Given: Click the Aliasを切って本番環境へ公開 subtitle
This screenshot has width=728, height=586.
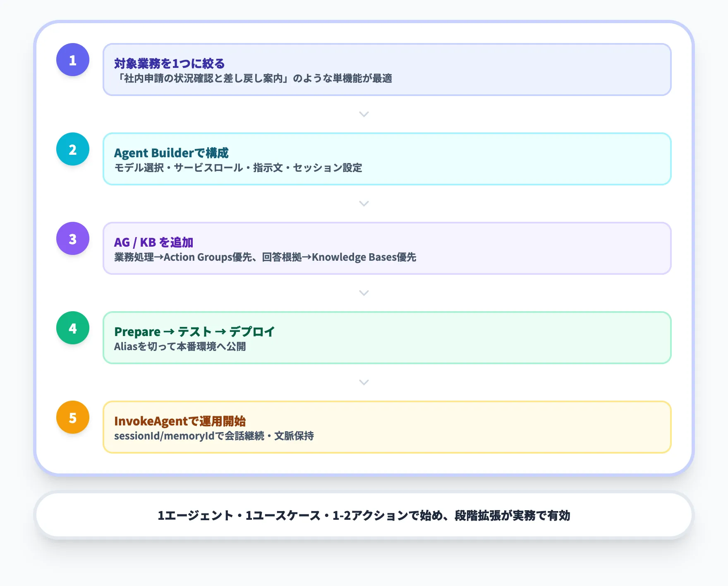Looking at the screenshot, I should coord(180,347).
